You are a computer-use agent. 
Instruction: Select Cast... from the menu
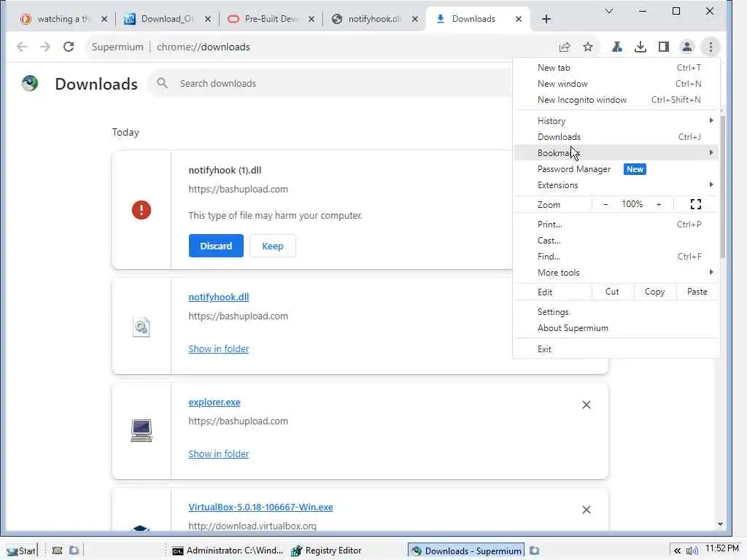click(616, 241)
